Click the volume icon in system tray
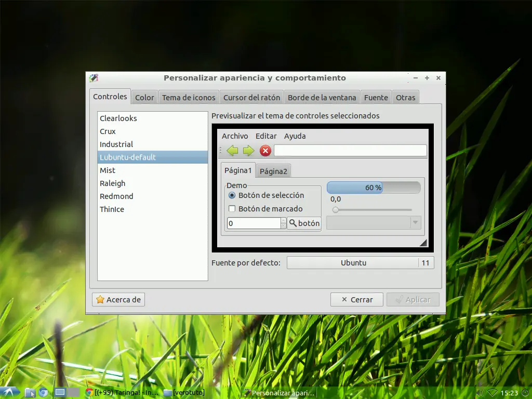The width and height of the screenshot is (532, 399). [480, 393]
